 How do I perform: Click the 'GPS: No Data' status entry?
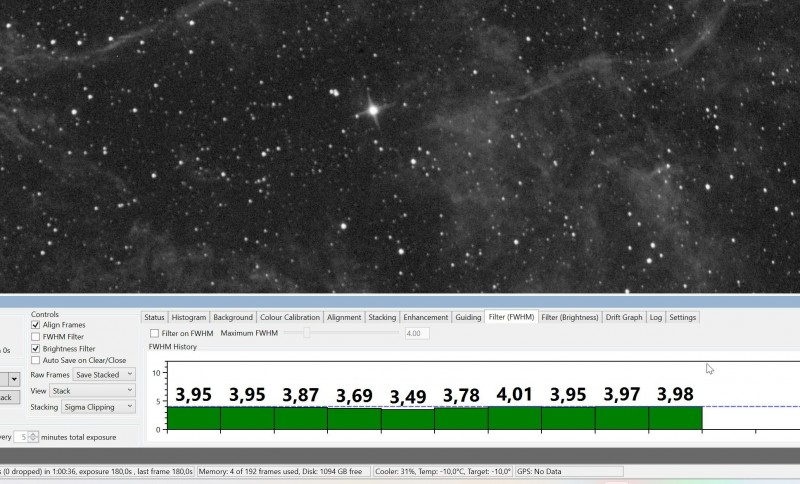click(x=539, y=471)
